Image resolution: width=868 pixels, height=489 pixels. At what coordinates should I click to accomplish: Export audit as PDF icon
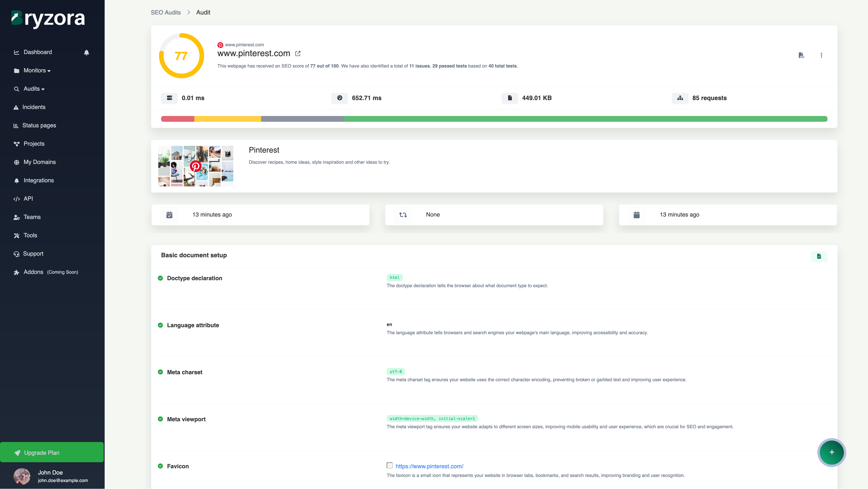click(x=801, y=55)
